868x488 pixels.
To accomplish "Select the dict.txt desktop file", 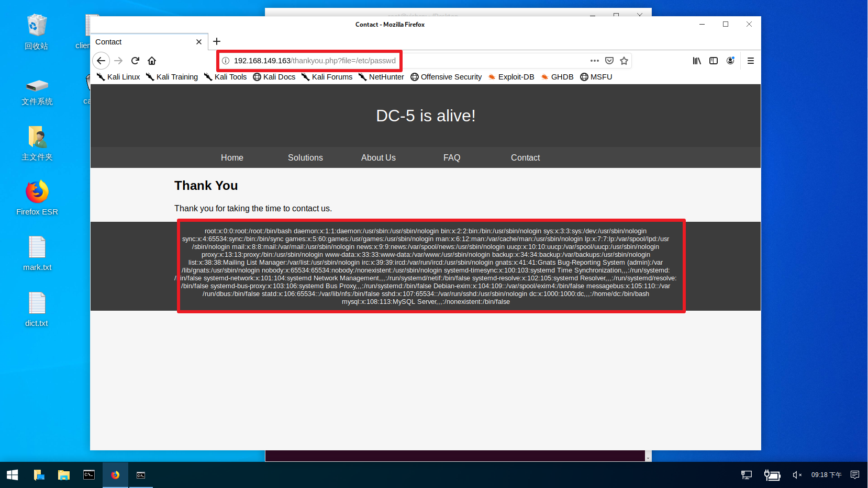I will pos(37,310).
